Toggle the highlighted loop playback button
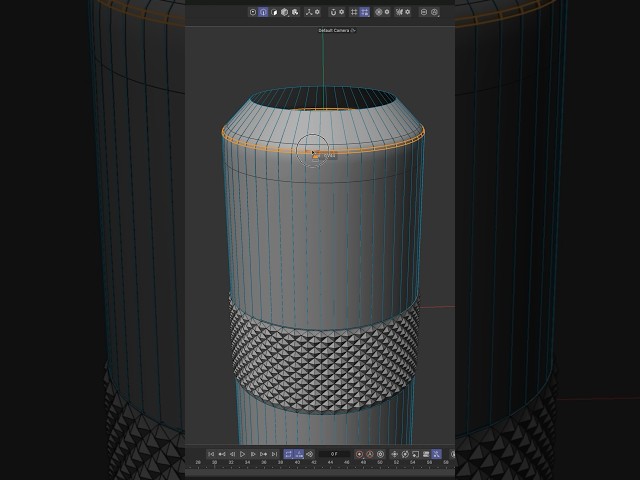The height and width of the screenshot is (480, 640). coord(289,454)
